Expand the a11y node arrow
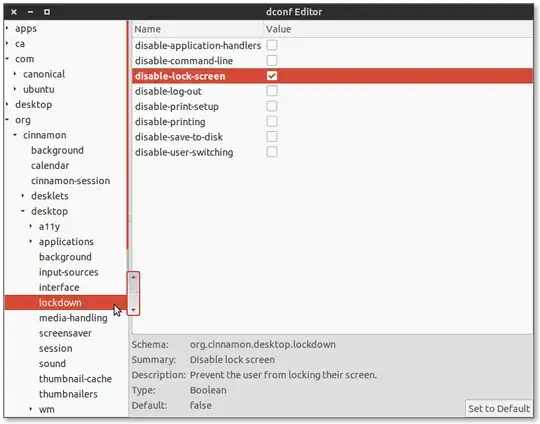Screen dimensions: 540x424 pyautogui.click(x=31, y=226)
